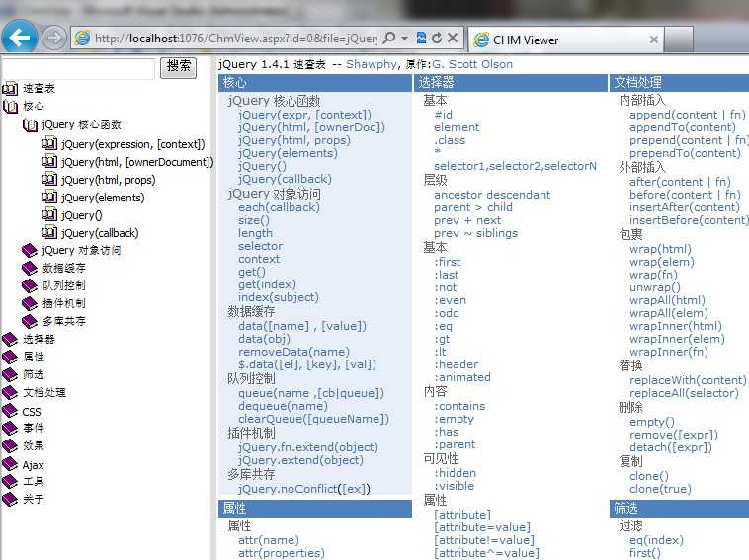Click page icon for jQuery(html, [ownerDocument])
This screenshot has height=560, width=749.
tap(49, 162)
